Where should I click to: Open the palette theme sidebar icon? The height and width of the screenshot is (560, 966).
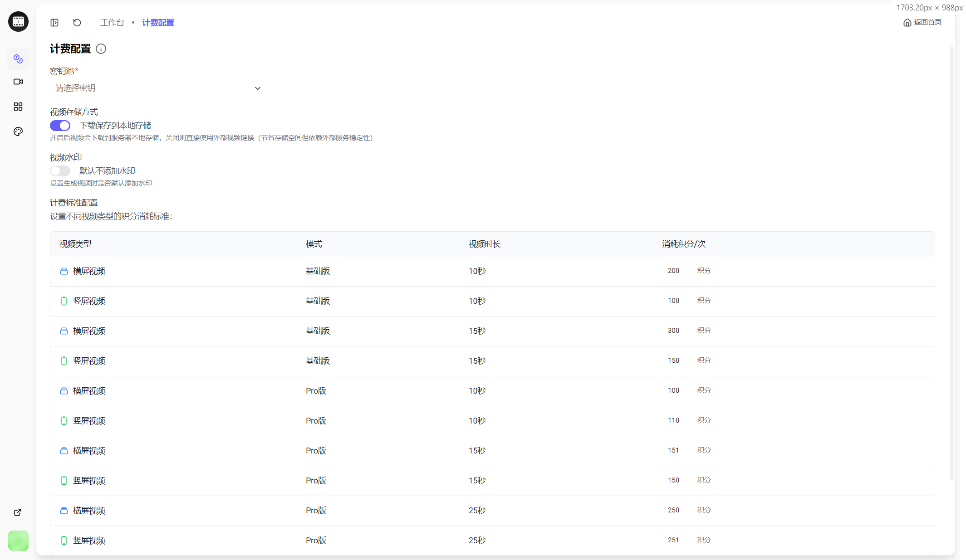18,131
